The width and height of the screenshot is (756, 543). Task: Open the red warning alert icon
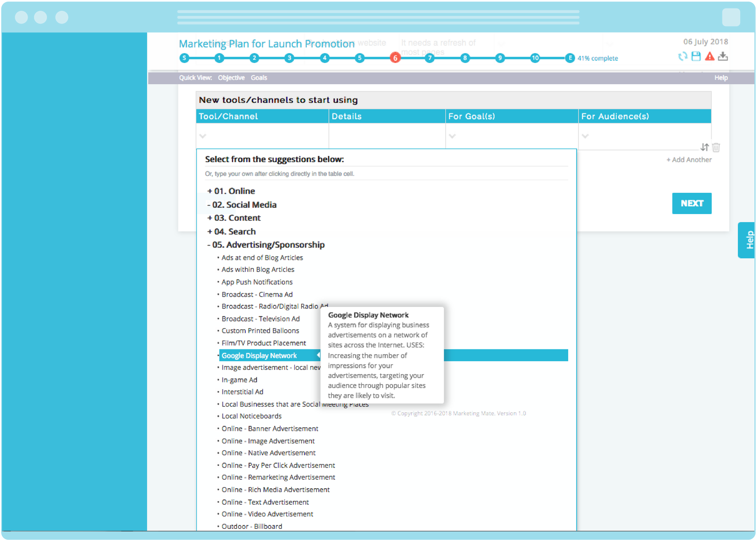point(710,57)
